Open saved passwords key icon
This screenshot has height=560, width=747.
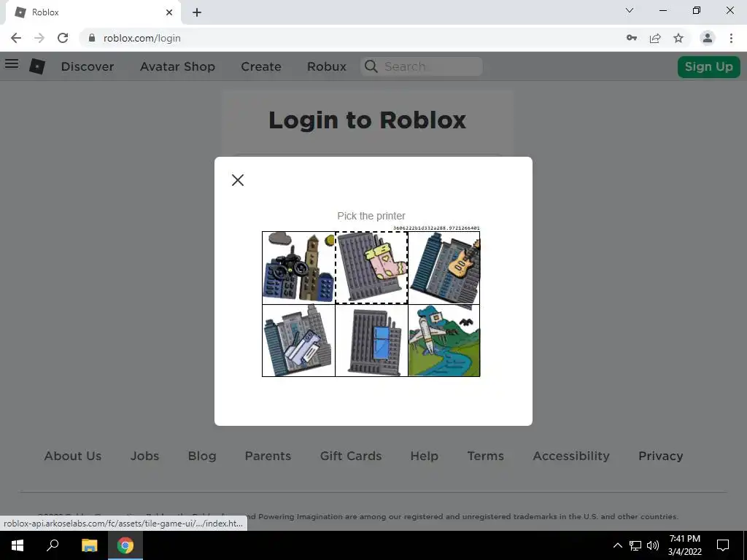coord(632,38)
